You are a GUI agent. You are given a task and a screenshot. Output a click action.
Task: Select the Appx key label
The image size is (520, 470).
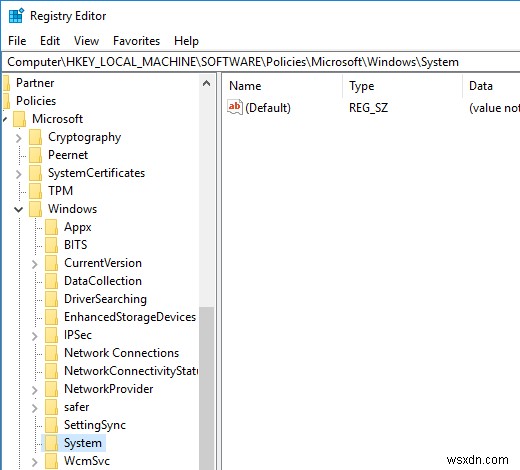point(78,227)
